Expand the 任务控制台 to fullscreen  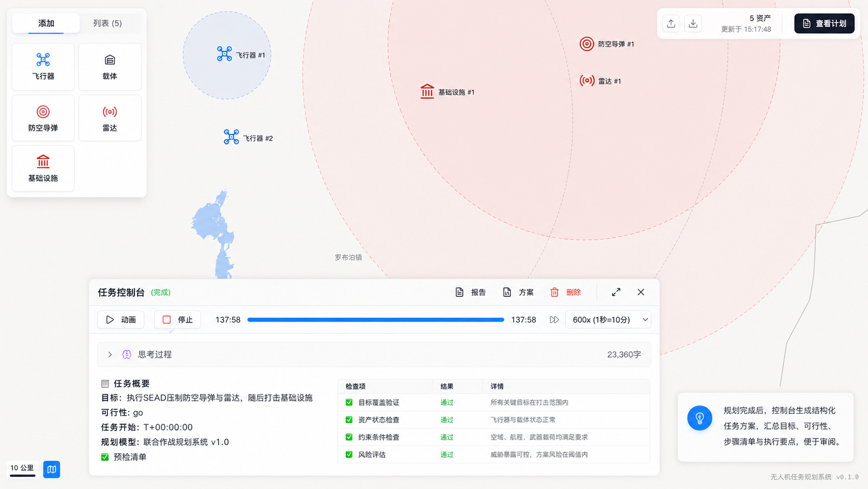coord(616,292)
